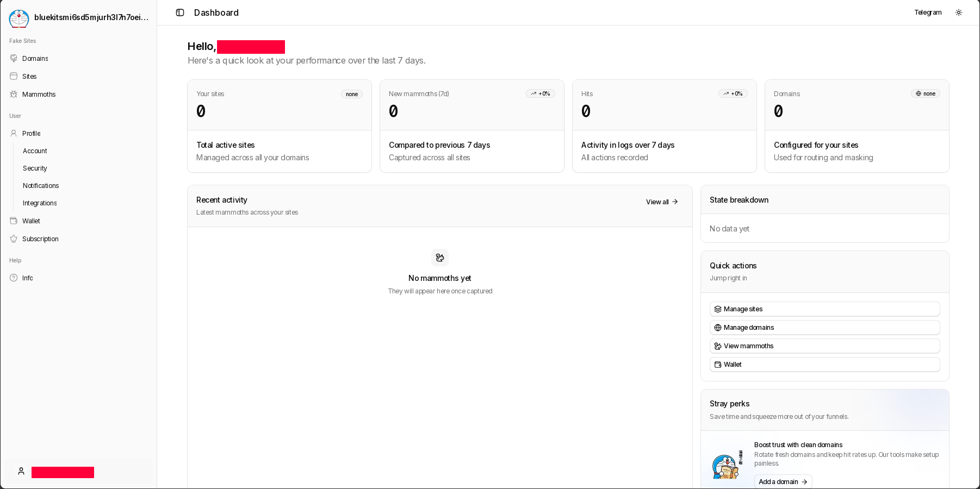This screenshot has width=980, height=489.
Task: Click the arrow on Add a domain
Action: pyautogui.click(x=804, y=482)
